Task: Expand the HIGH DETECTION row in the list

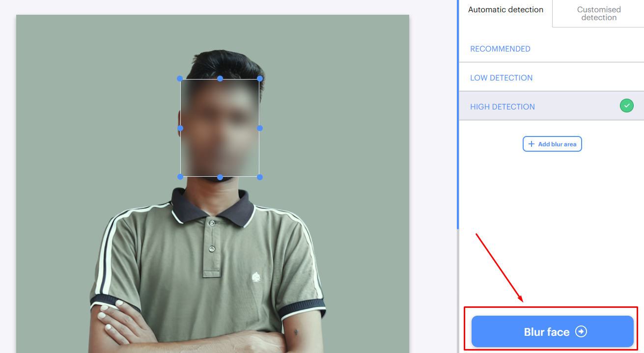Action: pyautogui.click(x=503, y=107)
